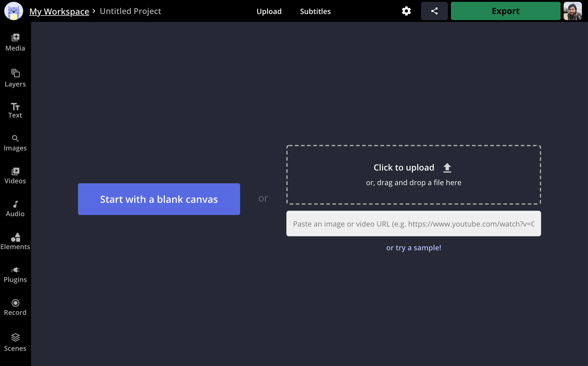Screen dimensions: 588x366
Task: Try a sample project
Action: pos(414,248)
